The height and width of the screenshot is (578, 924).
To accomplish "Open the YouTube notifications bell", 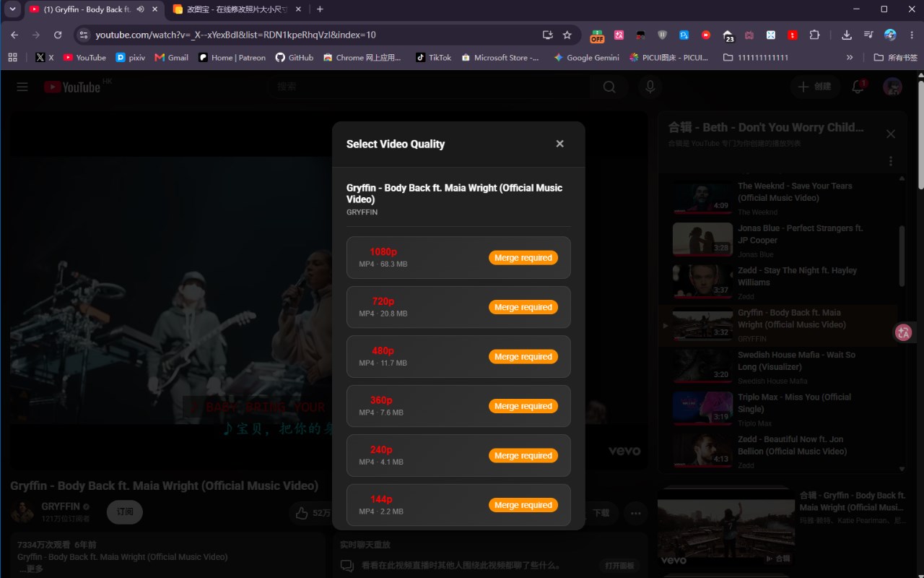I will 858,87.
